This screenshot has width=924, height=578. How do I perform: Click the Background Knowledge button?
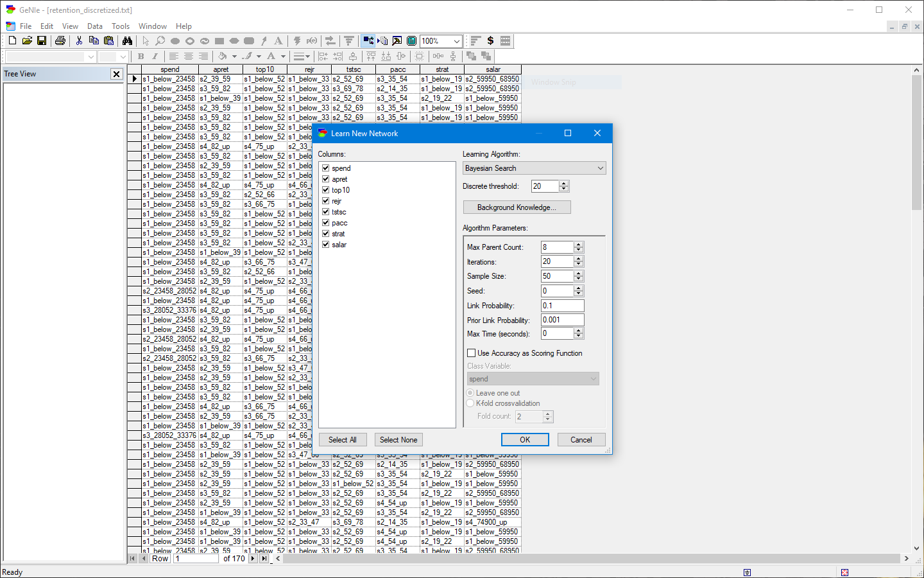[517, 207]
